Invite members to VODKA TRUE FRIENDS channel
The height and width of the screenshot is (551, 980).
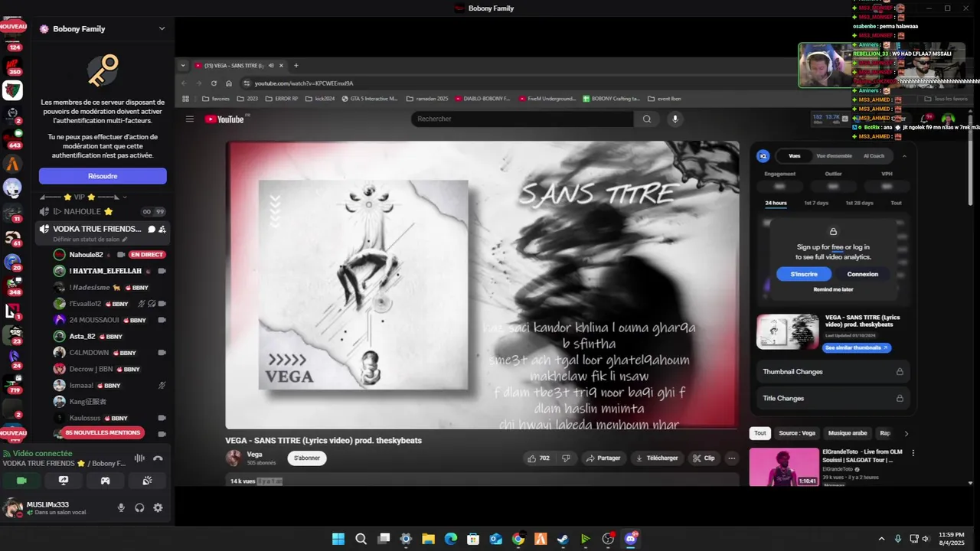162,229
